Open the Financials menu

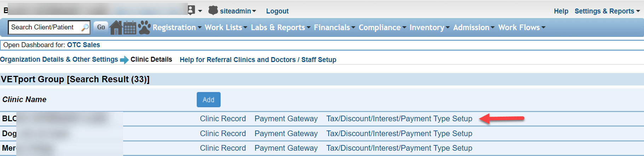coord(334,27)
